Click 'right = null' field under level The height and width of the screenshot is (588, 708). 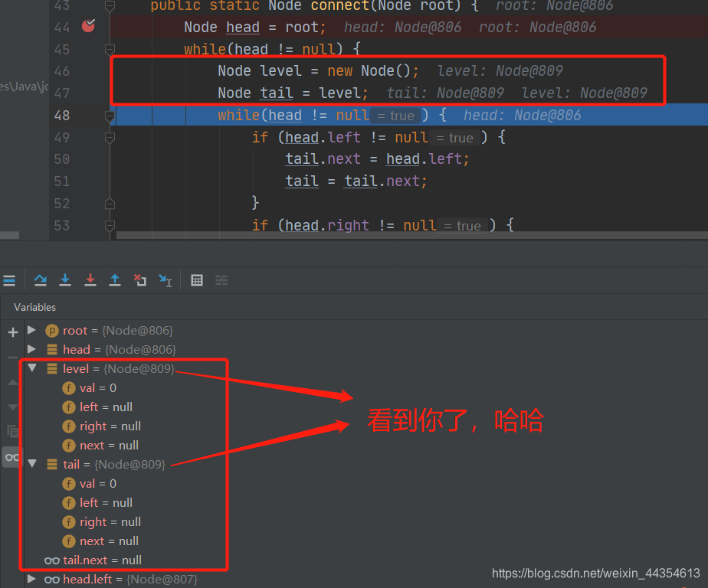tap(102, 426)
